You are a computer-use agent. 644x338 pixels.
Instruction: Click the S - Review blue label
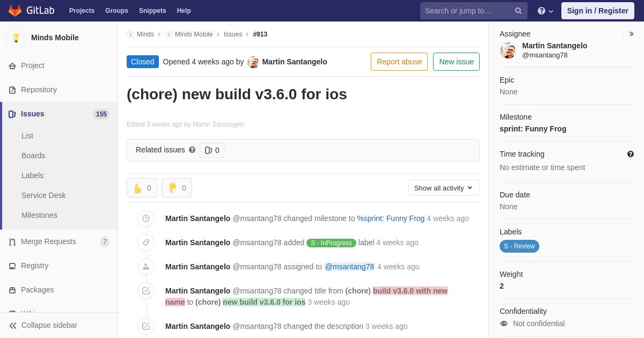519,246
